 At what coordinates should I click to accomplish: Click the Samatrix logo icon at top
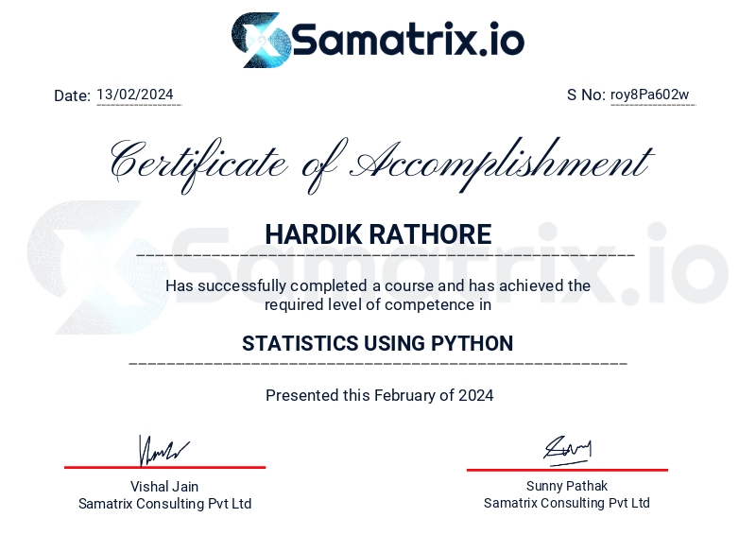tap(260, 40)
